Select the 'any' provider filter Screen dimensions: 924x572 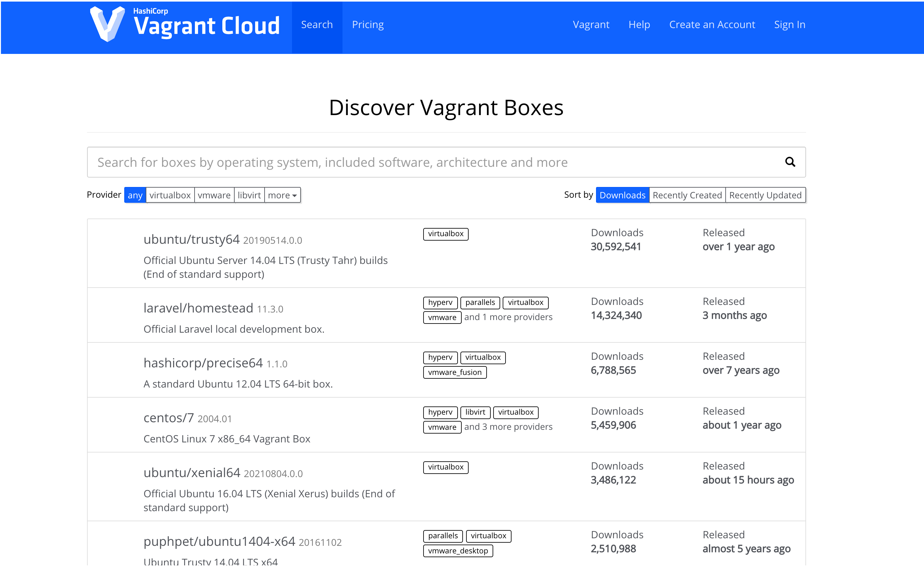[x=135, y=195]
